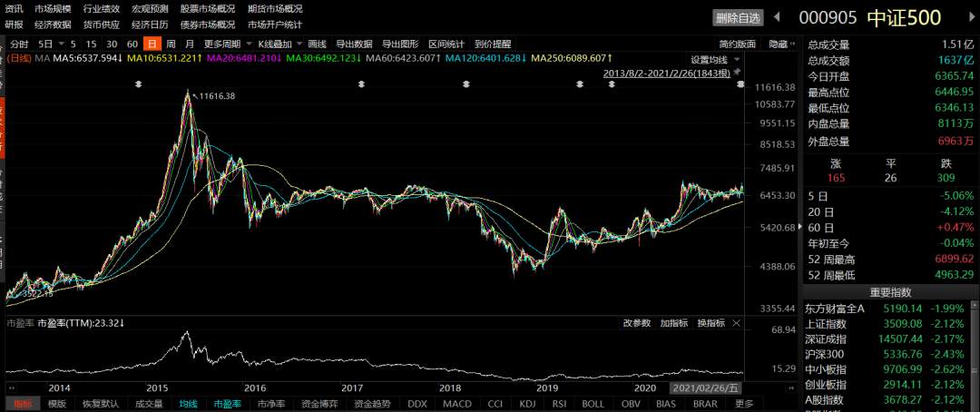This screenshot has width=980, height=412.
Task: Open 市场开户统计 menu item
Action: (275, 25)
